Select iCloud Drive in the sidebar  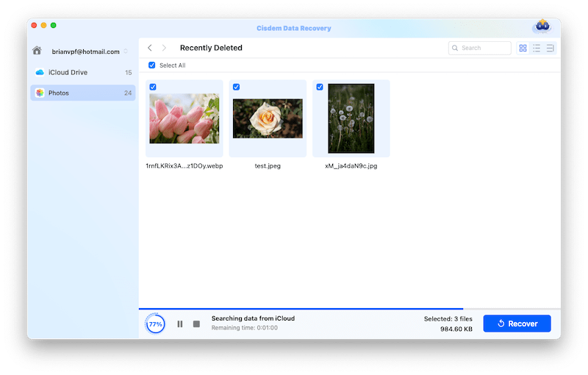[83, 72]
